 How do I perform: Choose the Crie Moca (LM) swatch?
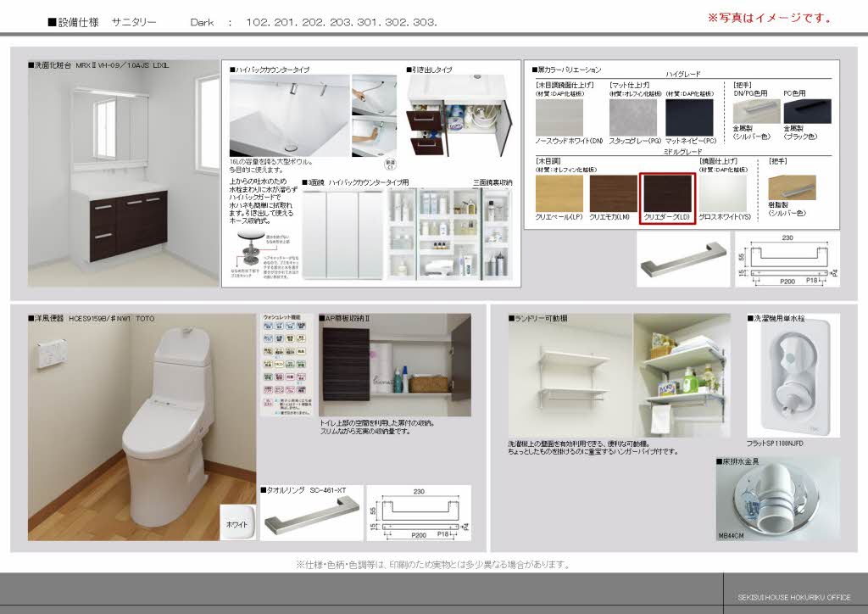[x=614, y=193]
